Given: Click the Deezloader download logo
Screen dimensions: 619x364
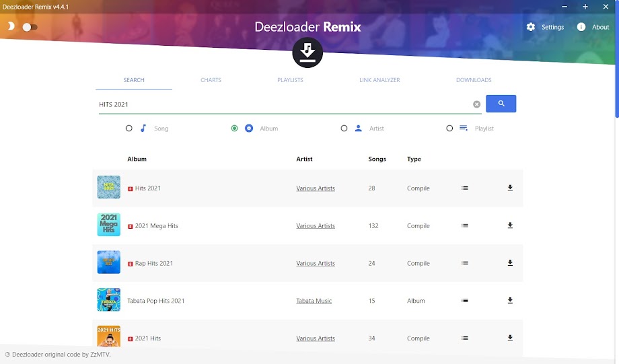Looking at the screenshot, I should point(307,52).
